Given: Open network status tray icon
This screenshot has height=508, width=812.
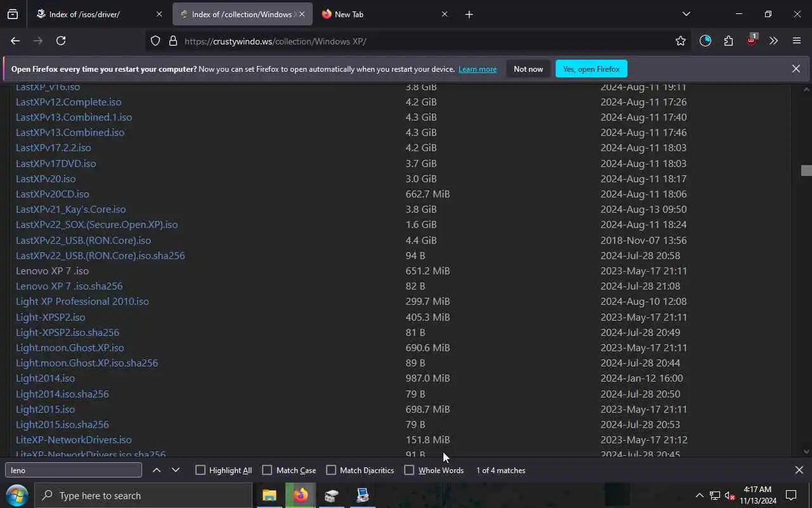Looking at the screenshot, I should click(715, 495).
